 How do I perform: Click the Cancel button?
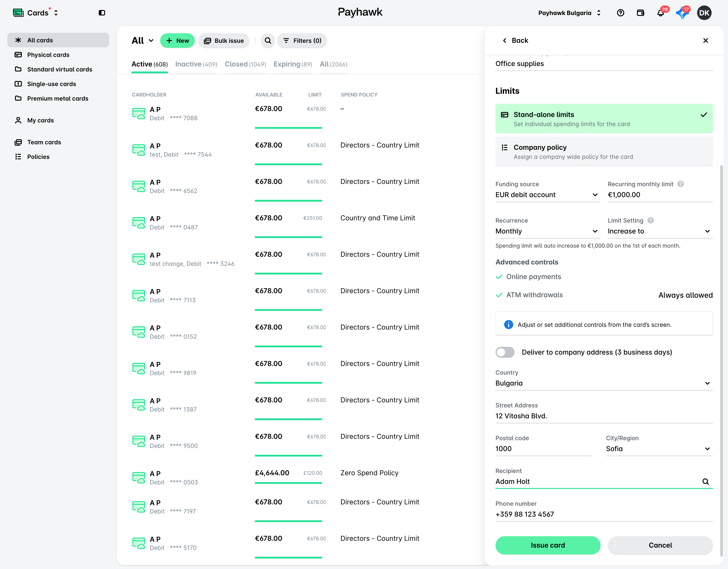660,545
